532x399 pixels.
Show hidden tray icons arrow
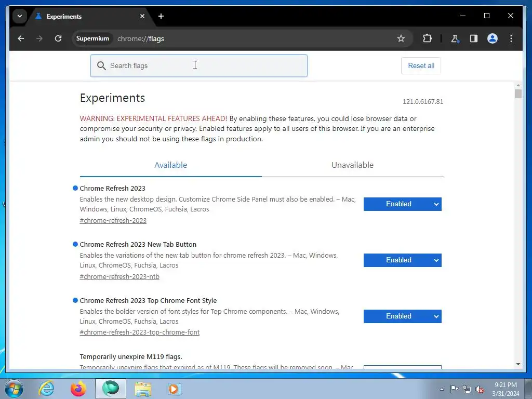coord(442,389)
